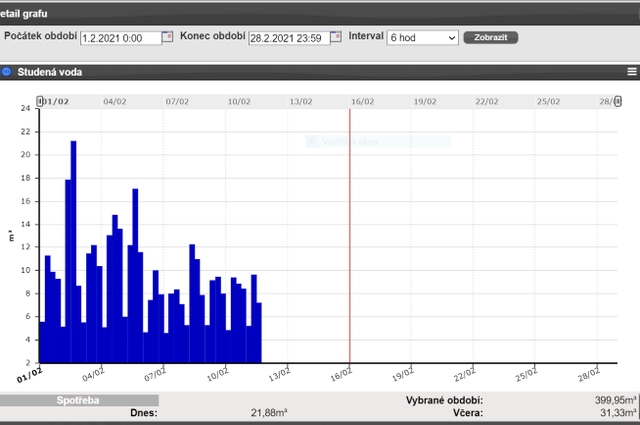Click the tallest bar in chart
This screenshot has height=425, width=640.
point(73,250)
